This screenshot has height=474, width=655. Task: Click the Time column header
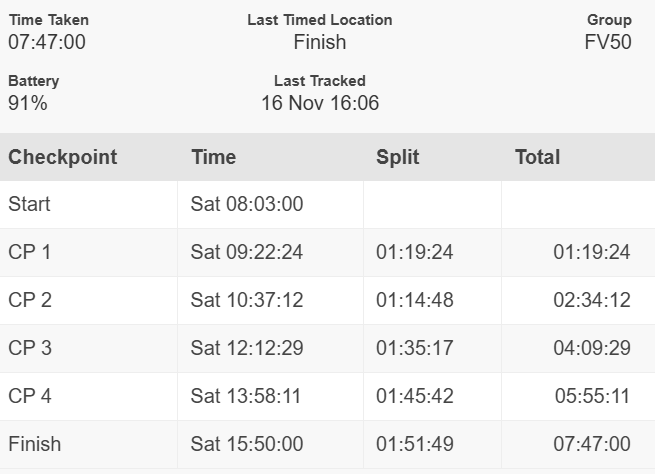tap(213, 157)
